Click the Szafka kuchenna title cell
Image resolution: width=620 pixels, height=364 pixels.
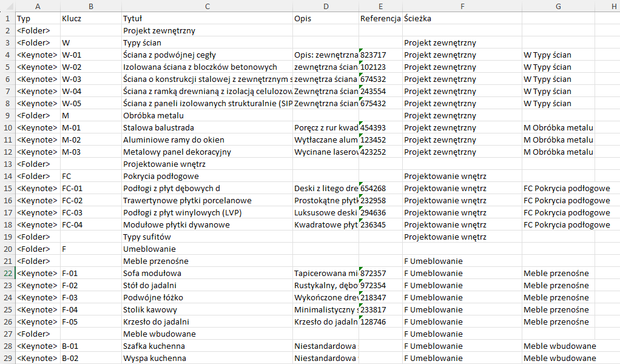[x=207, y=346]
